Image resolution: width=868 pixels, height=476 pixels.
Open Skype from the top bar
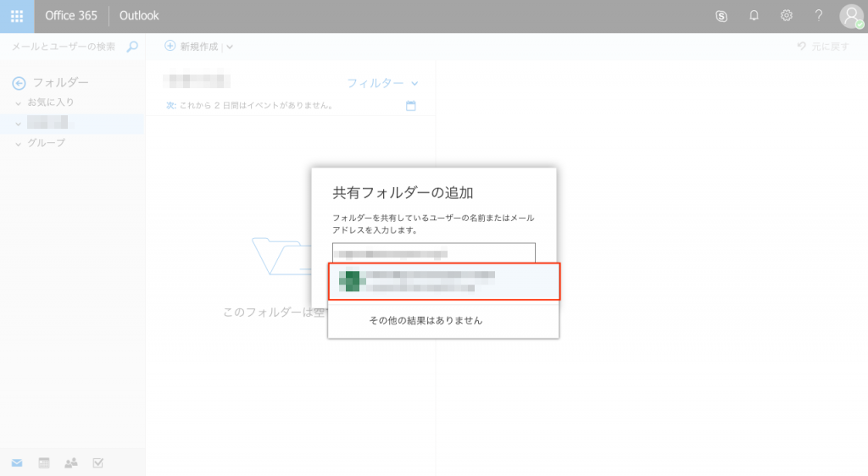coord(721,16)
